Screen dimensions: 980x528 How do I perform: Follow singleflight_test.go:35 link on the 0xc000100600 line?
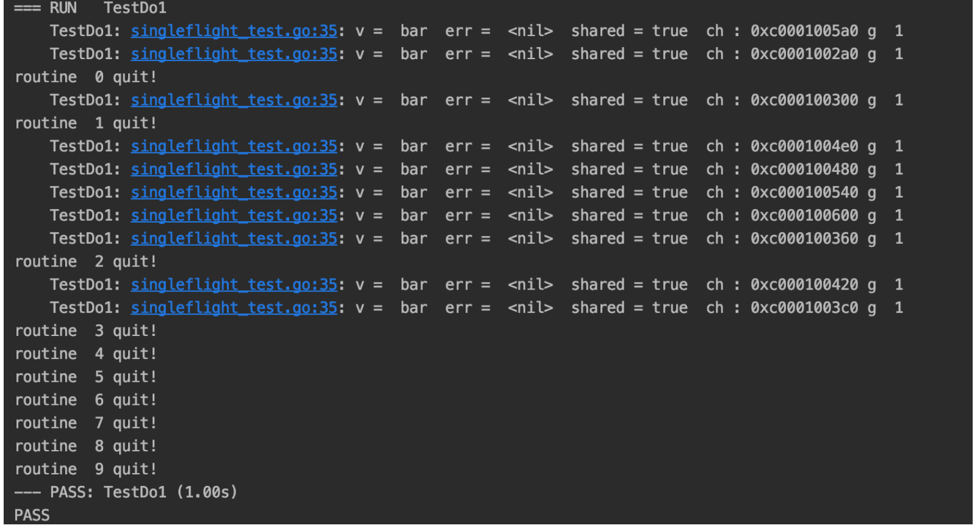234,216
